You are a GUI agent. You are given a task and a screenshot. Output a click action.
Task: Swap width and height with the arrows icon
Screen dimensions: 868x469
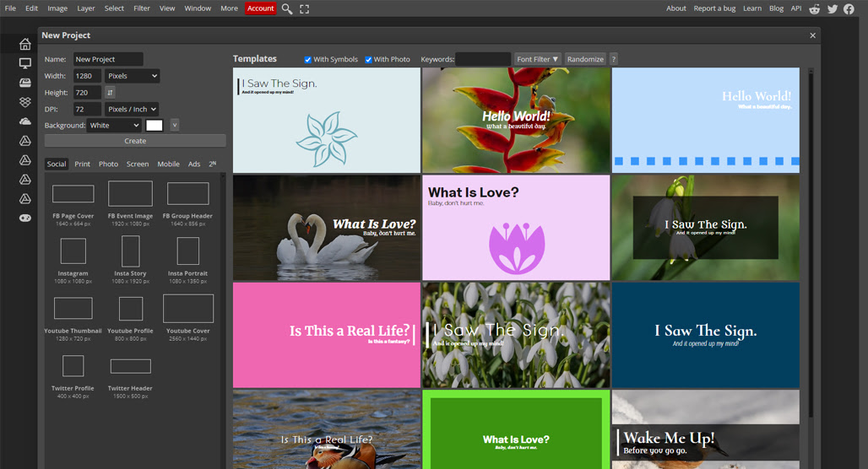pyautogui.click(x=110, y=92)
